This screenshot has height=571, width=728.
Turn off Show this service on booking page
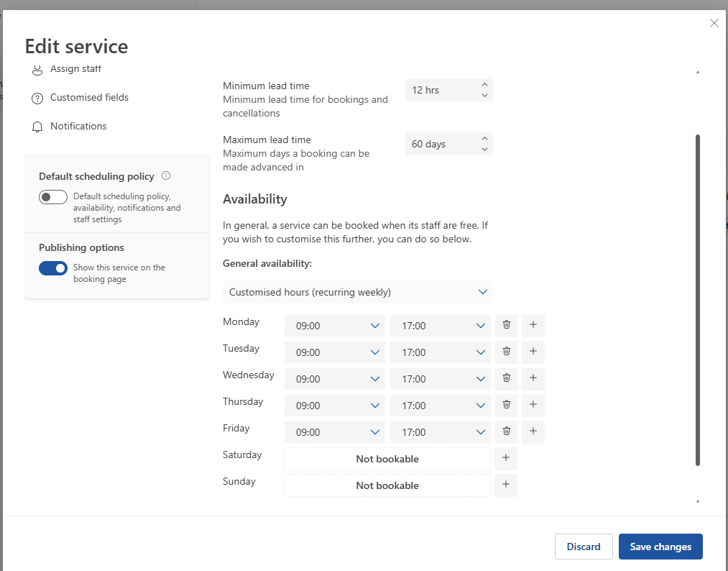click(53, 268)
